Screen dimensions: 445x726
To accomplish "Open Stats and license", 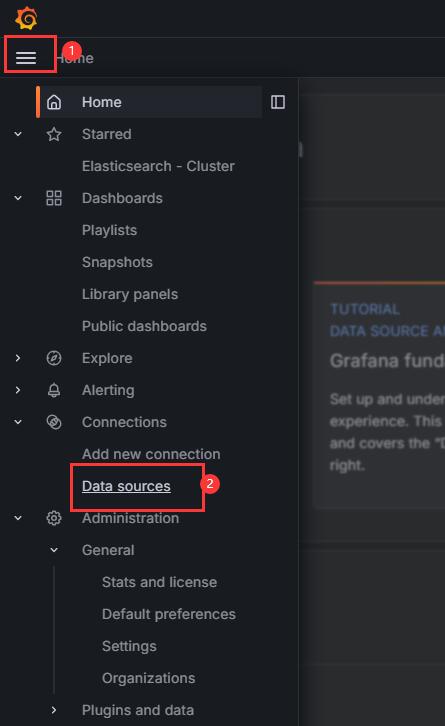I will click(x=159, y=582).
